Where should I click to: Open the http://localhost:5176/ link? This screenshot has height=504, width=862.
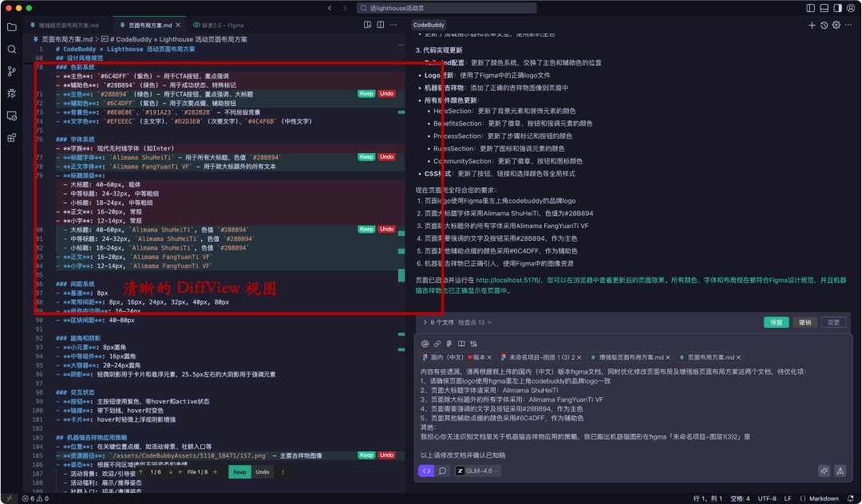pos(508,280)
